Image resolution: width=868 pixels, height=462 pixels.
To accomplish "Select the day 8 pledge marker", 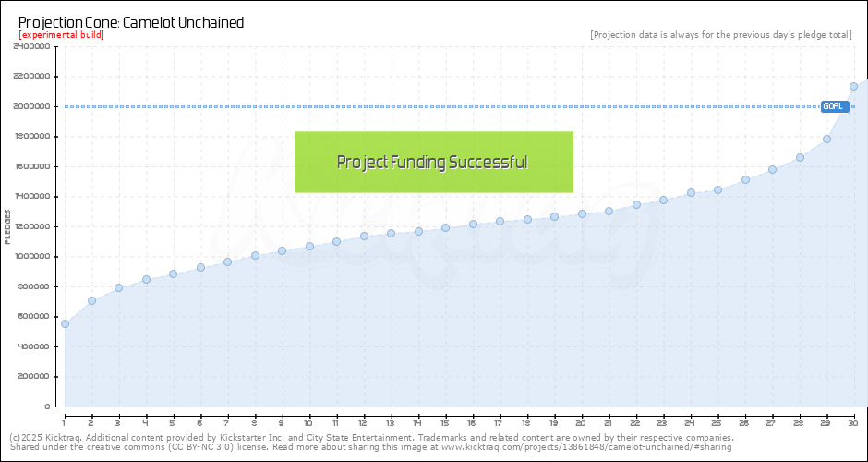I will pyautogui.click(x=255, y=255).
